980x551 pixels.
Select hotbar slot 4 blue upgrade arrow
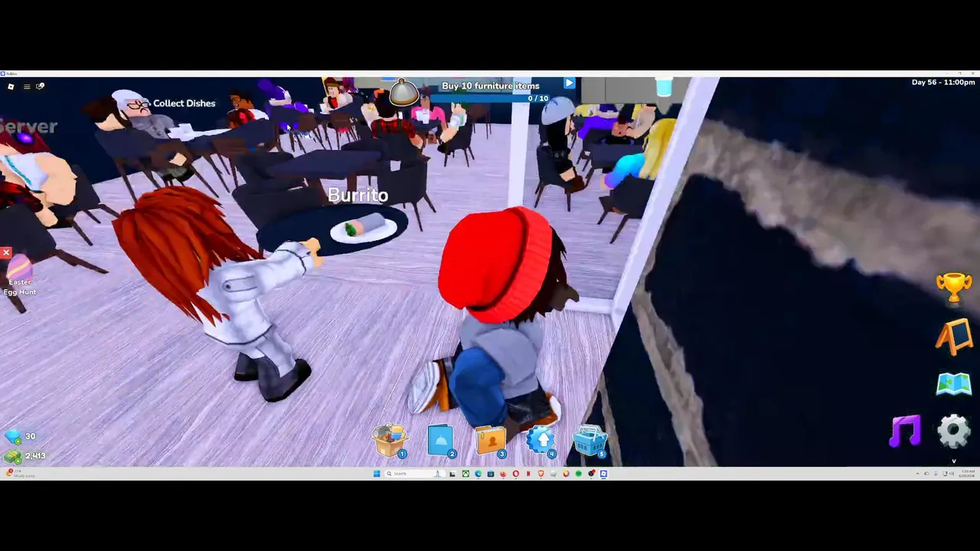[541, 441]
